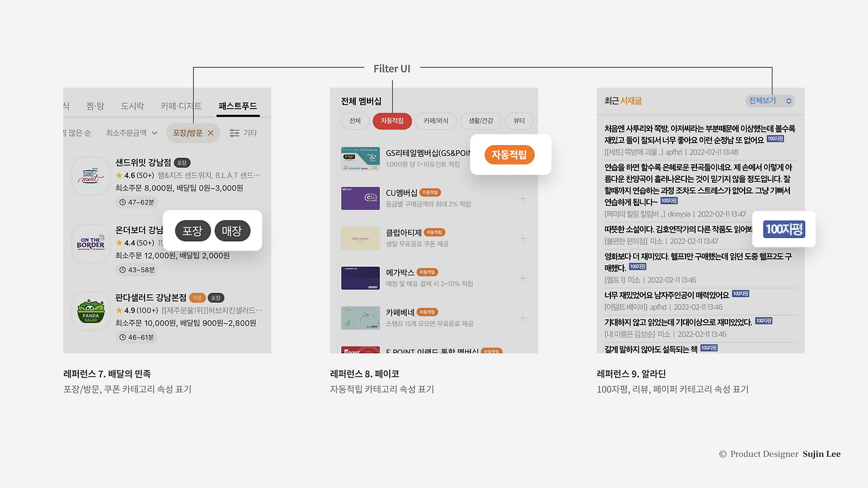Open the 메가박스 card thumbnail
The height and width of the screenshot is (488, 868).
pos(360,278)
